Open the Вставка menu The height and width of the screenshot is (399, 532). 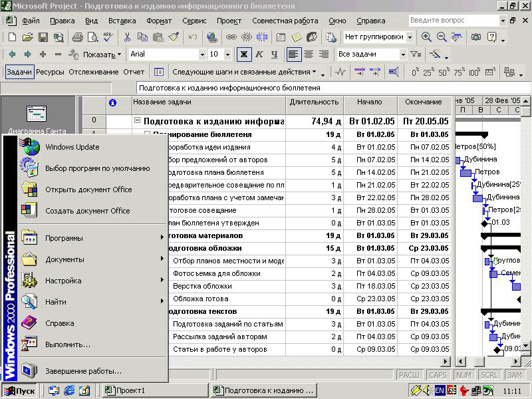[x=122, y=21]
